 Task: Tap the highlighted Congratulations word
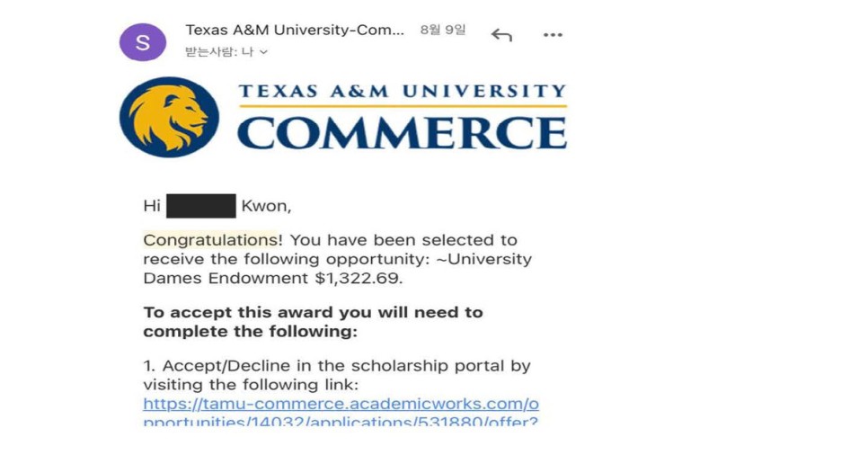click(210, 240)
